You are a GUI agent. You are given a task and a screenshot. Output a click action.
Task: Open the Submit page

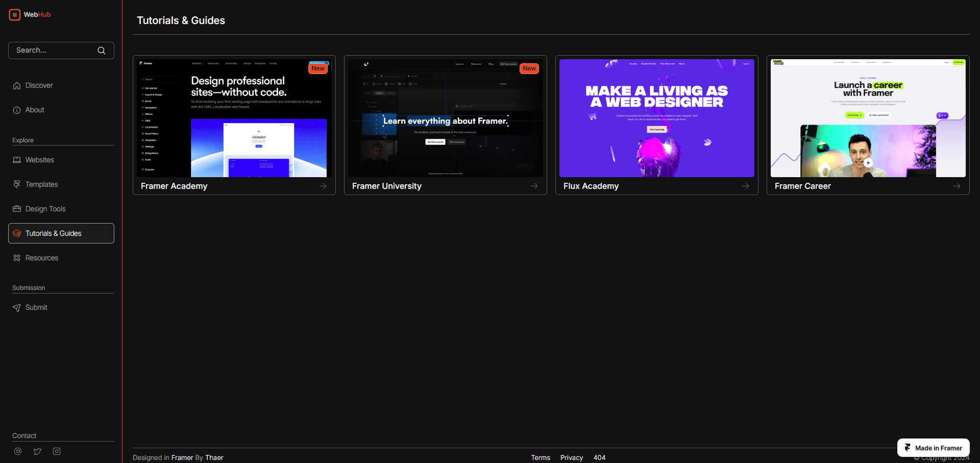pos(61,308)
